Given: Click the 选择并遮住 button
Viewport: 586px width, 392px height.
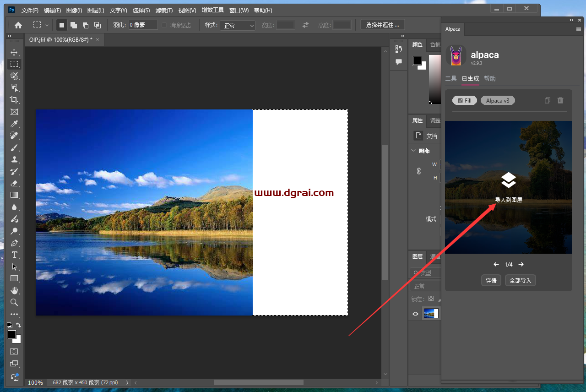Looking at the screenshot, I should [x=382, y=25].
